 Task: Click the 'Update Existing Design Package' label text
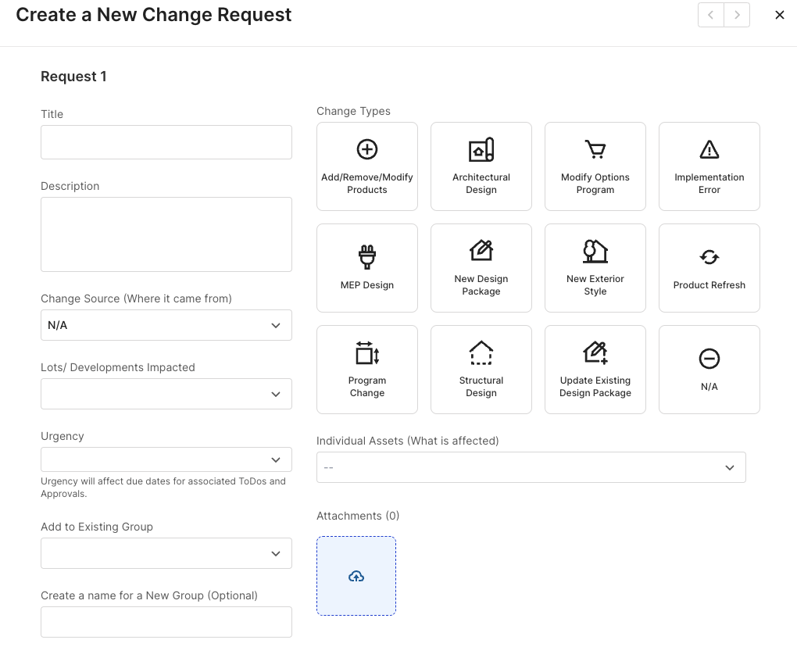(595, 387)
